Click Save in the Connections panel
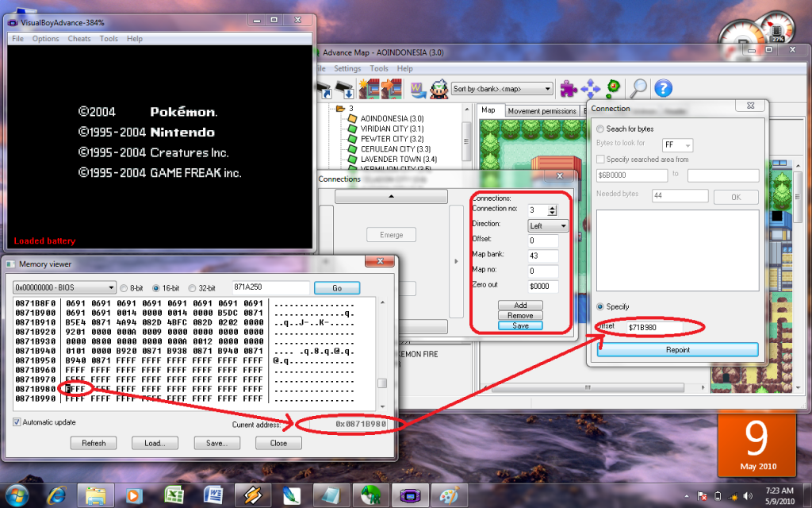 (520, 326)
